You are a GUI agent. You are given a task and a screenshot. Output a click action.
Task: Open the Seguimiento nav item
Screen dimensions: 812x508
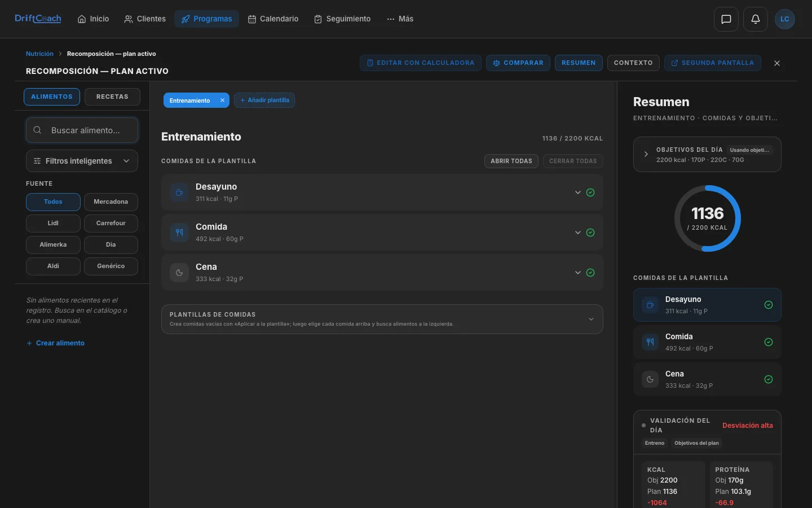click(x=342, y=19)
